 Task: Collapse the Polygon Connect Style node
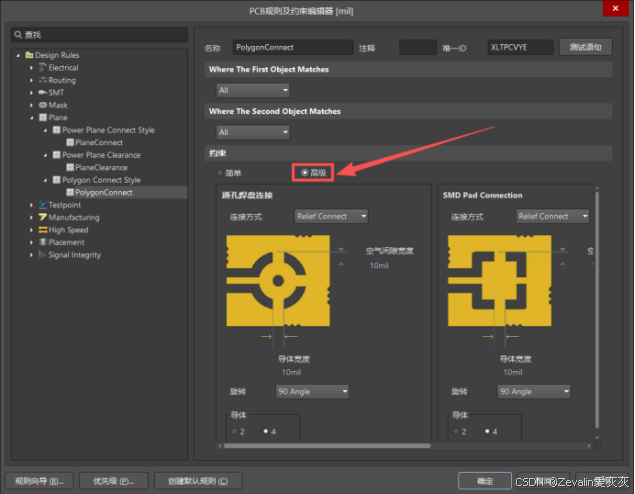coord(45,180)
